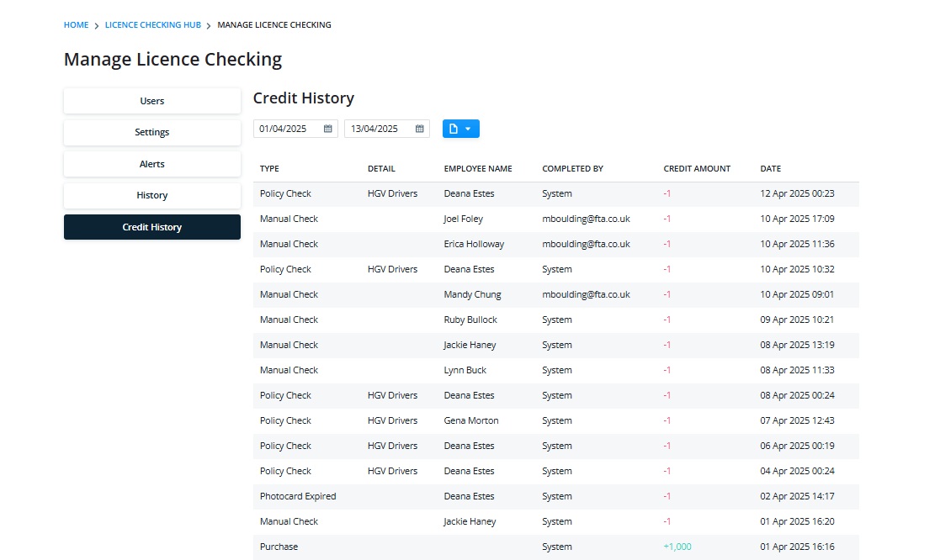Select date 08 Apr 2025 11:33

[x=797, y=370]
